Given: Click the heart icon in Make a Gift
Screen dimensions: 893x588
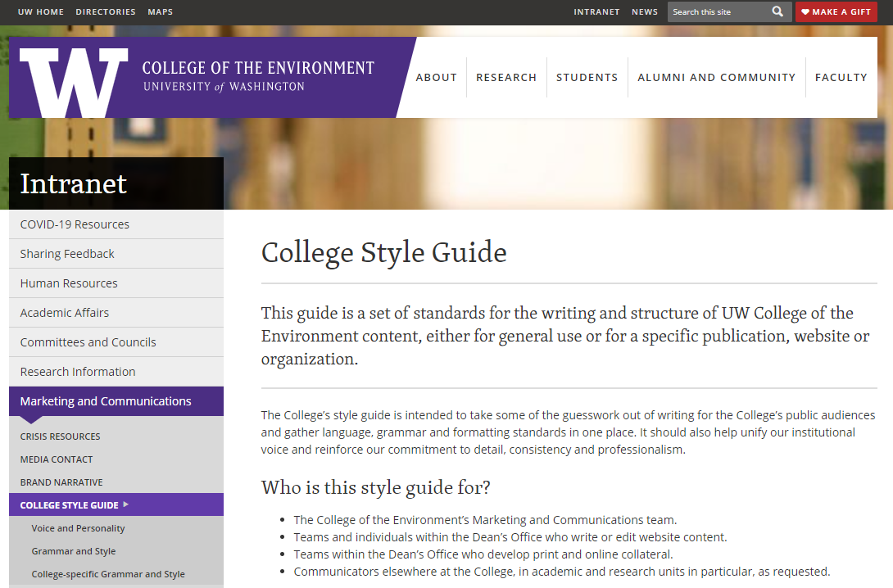Looking at the screenshot, I should point(805,12).
